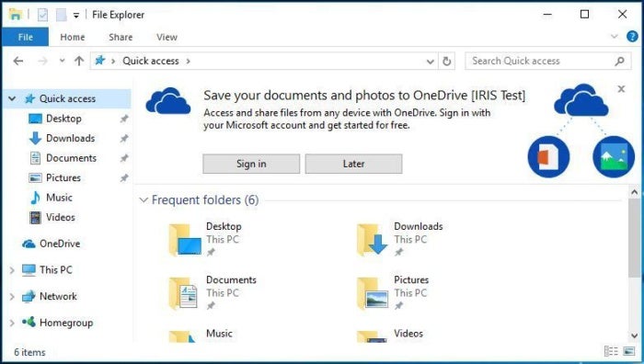Open the View ribbon tab
This screenshot has width=644, height=364.
(x=167, y=37)
